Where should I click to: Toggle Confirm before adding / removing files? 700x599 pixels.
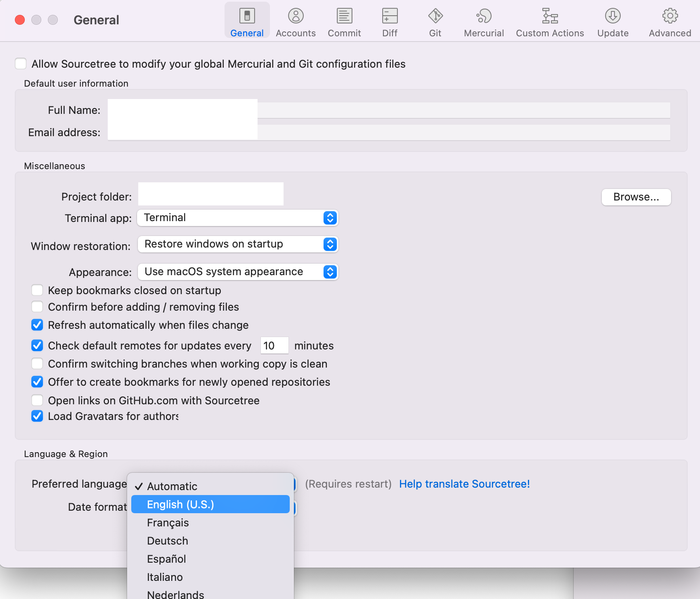pyautogui.click(x=37, y=307)
